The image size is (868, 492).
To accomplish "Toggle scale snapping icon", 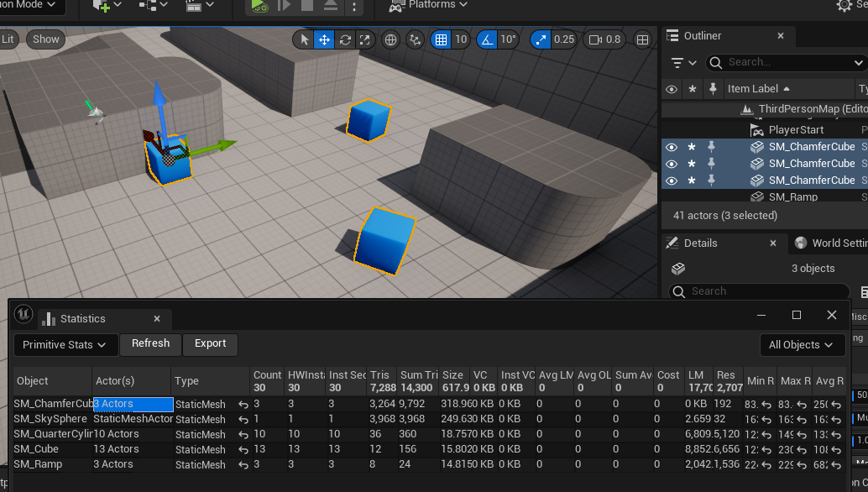I will (x=541, y=39).
